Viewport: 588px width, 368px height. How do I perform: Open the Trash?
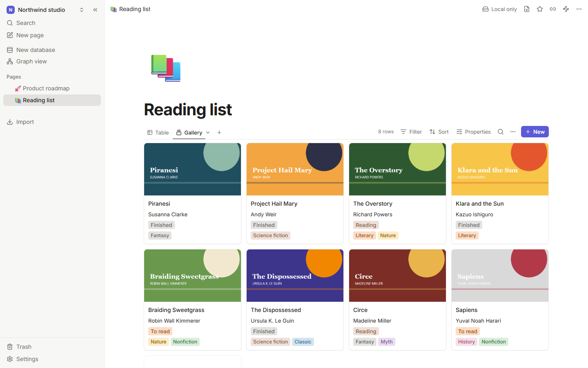pos(52,347)
